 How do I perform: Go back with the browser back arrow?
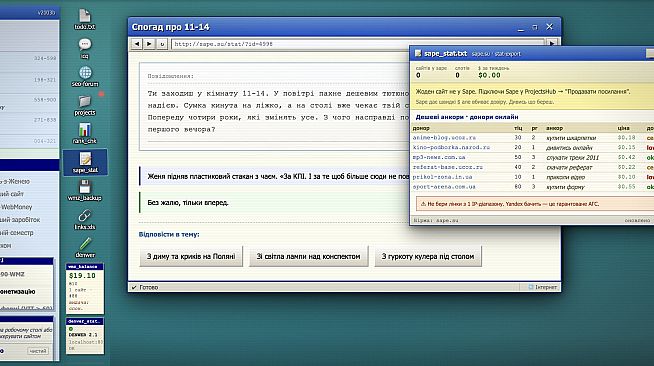[136, 44]
